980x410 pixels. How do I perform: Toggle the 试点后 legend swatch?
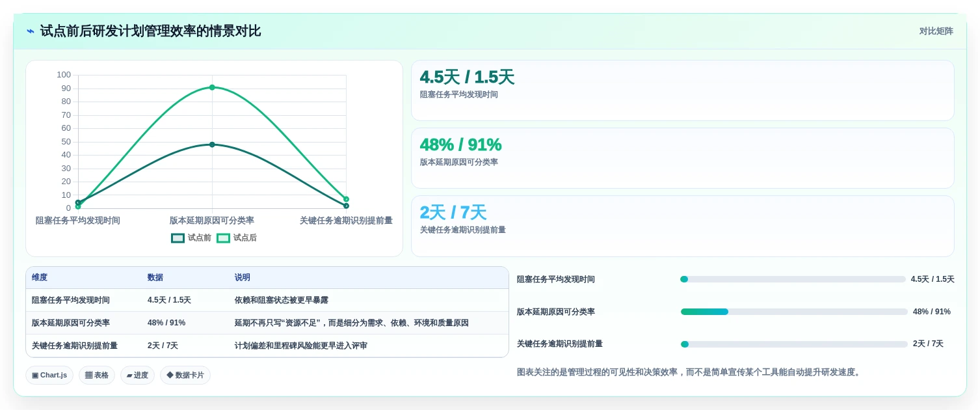click(223, 238)
